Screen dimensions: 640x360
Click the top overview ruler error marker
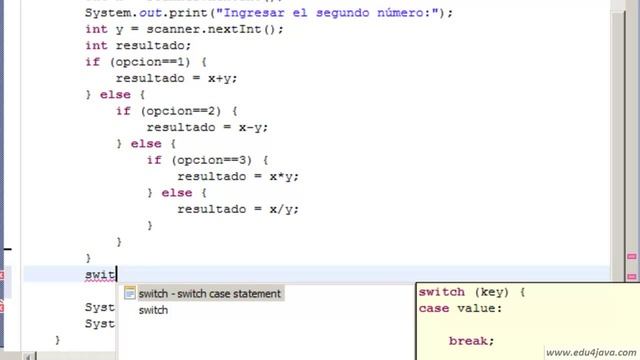coord(631,256)
